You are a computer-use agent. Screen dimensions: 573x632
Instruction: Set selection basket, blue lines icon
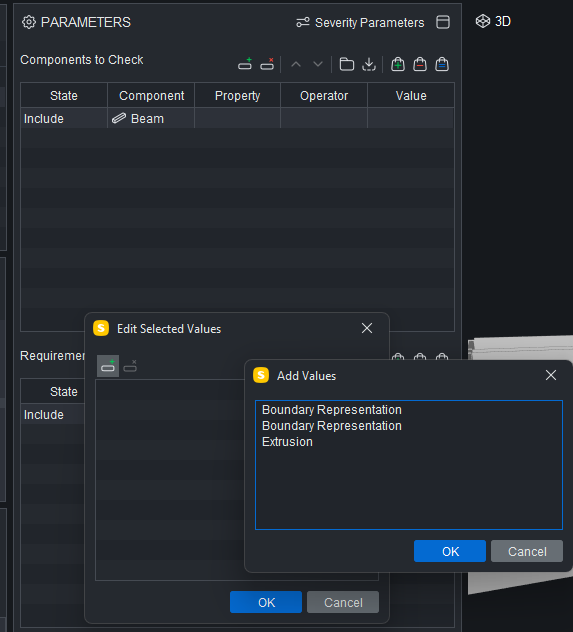pos(442,64)
